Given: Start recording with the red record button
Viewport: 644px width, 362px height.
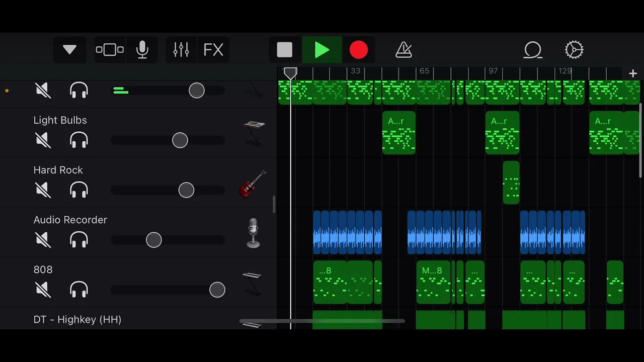Looking at the screenshot, I should coord(359,50).
